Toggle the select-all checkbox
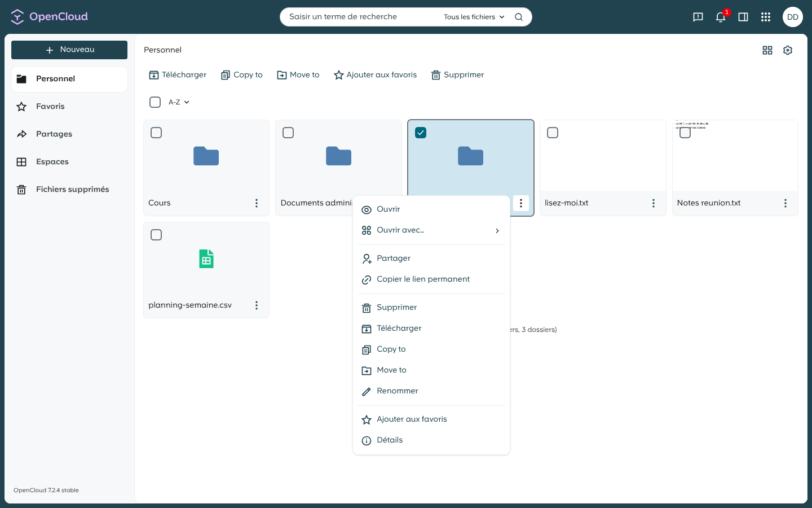812x508 pixels. [155, 102]
